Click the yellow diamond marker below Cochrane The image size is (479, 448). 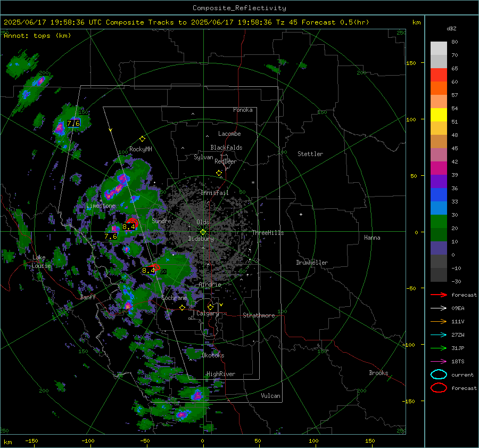(x=182, y=307)
